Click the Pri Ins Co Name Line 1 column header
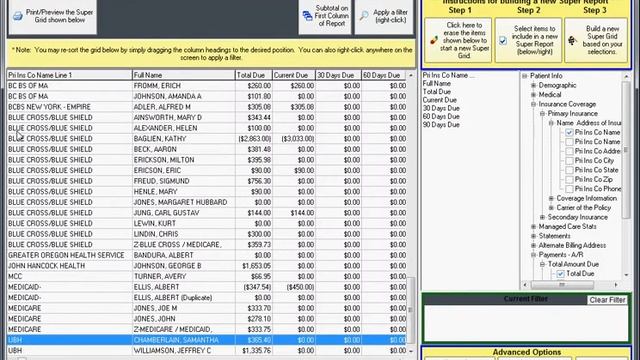 pyautogui.click(x=69, y=75)
